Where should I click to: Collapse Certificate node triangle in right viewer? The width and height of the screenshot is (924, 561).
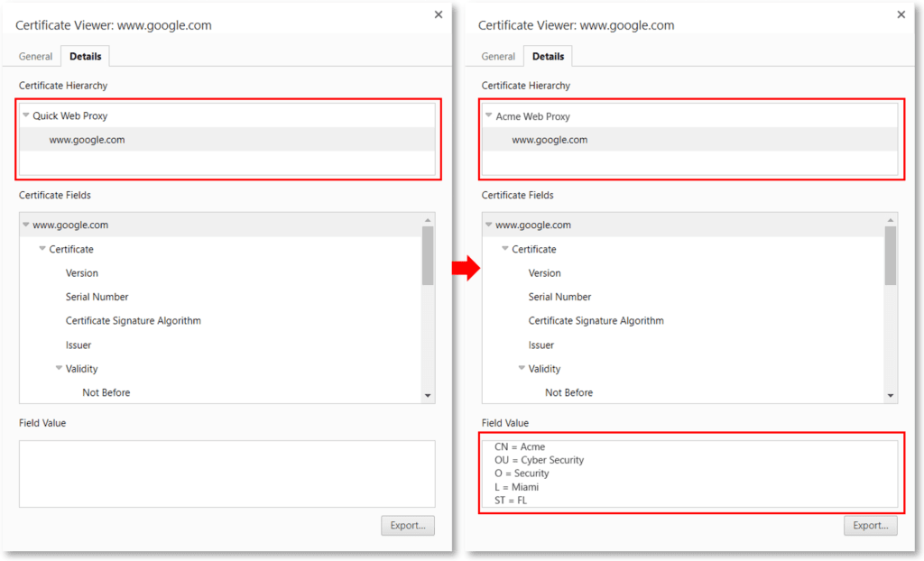505,249
